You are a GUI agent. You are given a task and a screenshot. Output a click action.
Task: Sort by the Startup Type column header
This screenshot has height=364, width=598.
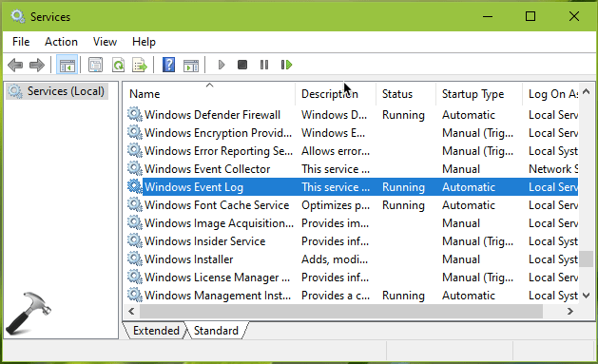tap(479, 94)
